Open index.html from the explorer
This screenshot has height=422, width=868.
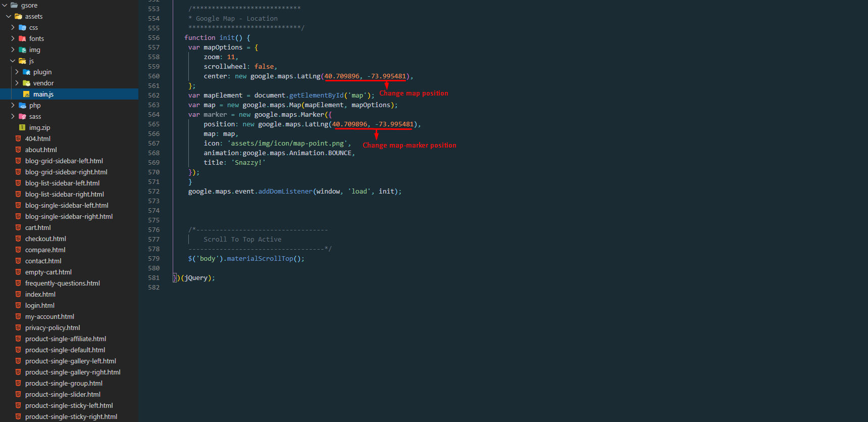[40, 295]
